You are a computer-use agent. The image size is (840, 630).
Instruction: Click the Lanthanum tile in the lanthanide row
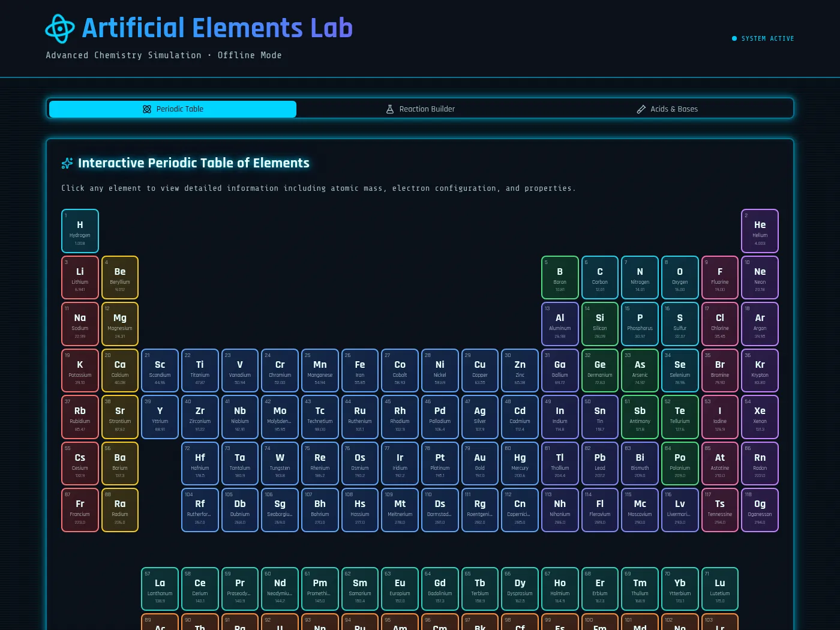pyautogui.click(x=160, y=589)
